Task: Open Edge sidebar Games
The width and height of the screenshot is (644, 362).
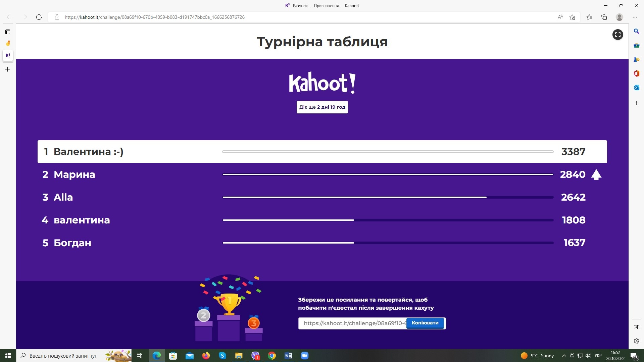Action: click(636, 59)
